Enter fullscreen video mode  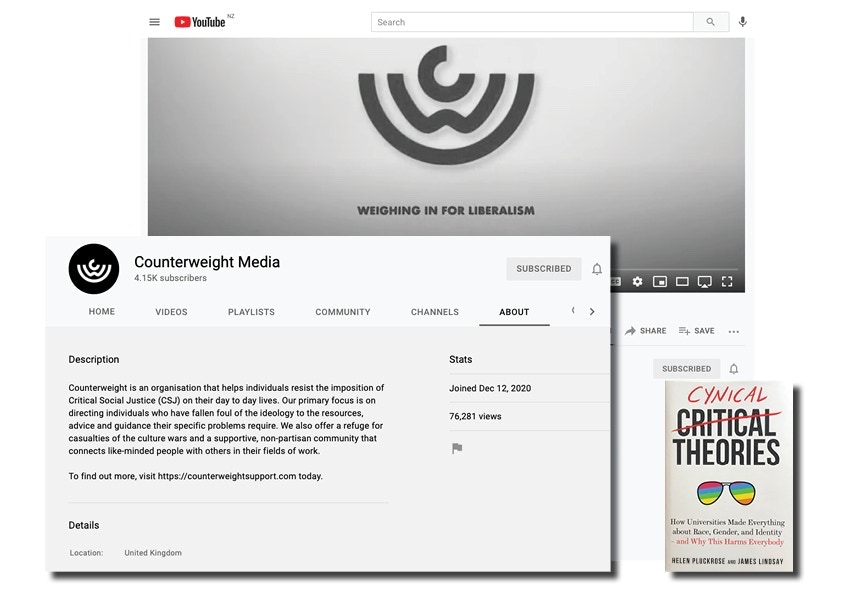tap(727, 282)
